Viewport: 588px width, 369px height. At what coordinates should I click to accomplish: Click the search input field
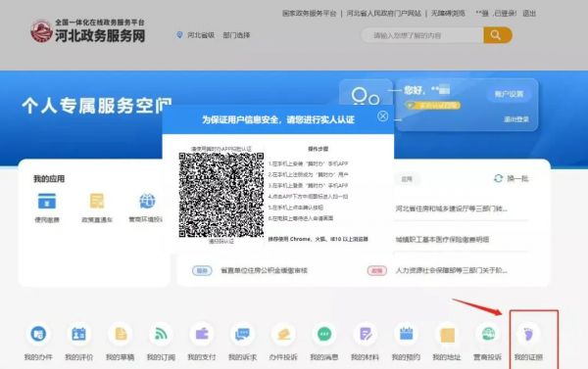422,35
